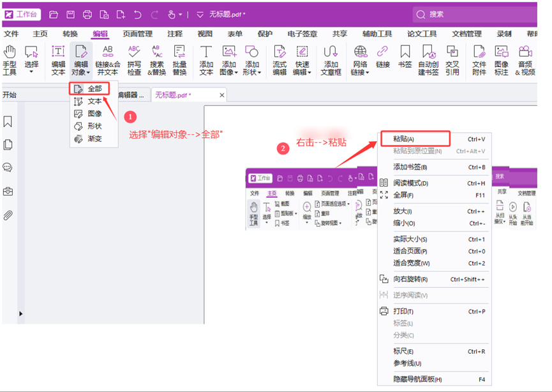Launch the 批量替换 batch replace tool
Screen dimensions: 552x392
(x=179, y=59)
